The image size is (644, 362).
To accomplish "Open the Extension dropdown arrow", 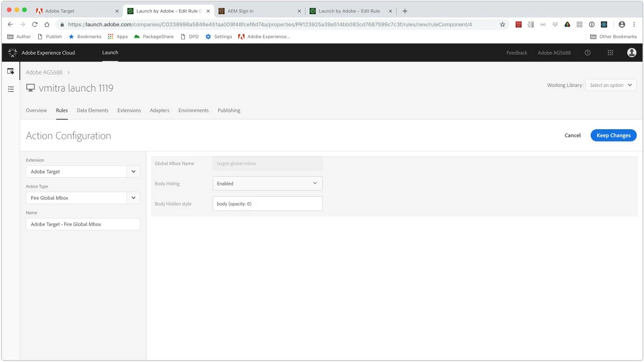I will pos(133,172).
